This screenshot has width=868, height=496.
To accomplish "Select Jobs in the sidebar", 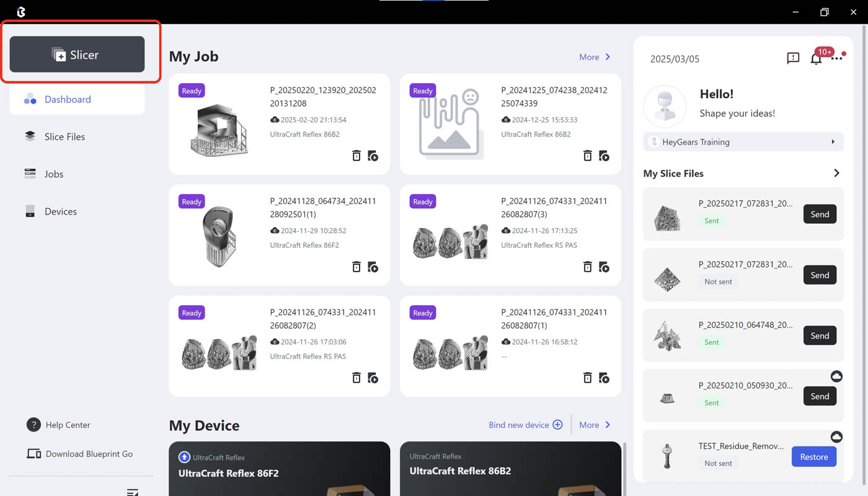I will tap(54, 174).
